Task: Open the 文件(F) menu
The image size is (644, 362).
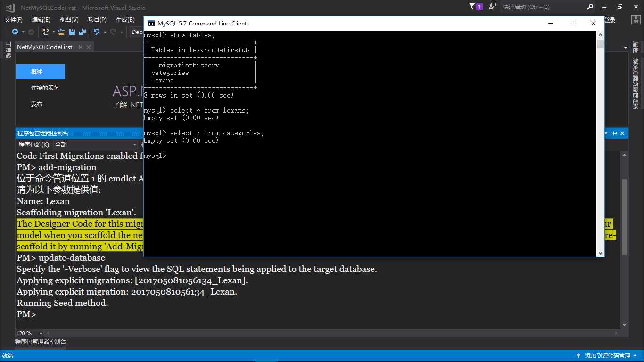Action: tap(14, 20)
